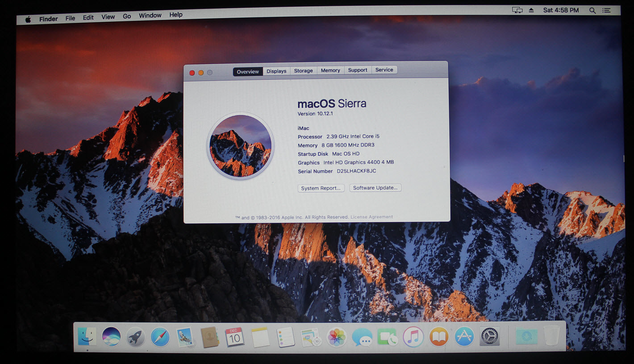Close the About This Mac window
This screenshot has height=364, width=634.
tap(192, 73)
